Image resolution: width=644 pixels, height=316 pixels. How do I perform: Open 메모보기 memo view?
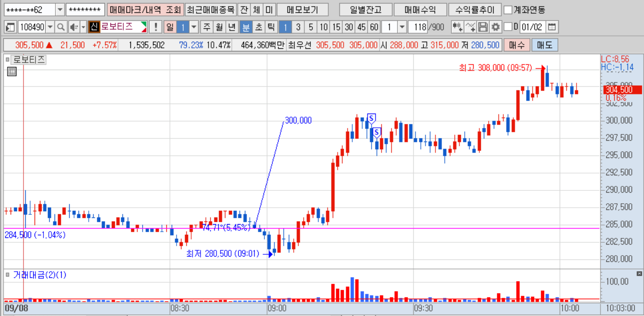[302, 9]
